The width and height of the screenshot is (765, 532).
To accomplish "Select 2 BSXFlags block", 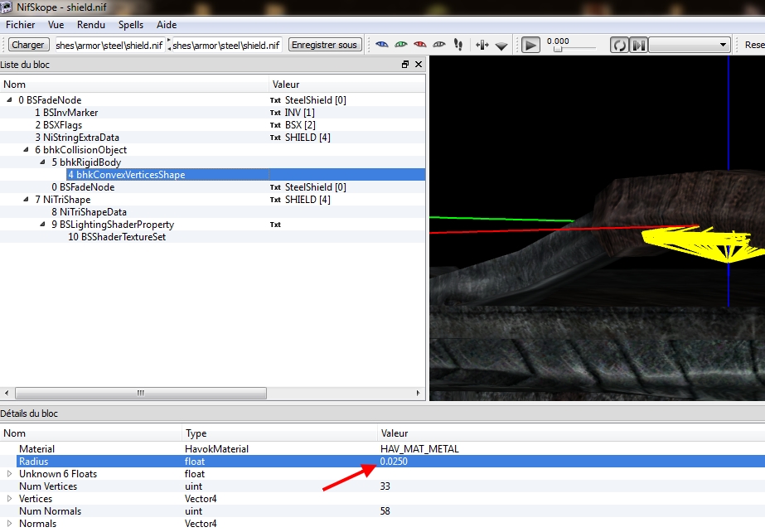I will coord(59,125).
